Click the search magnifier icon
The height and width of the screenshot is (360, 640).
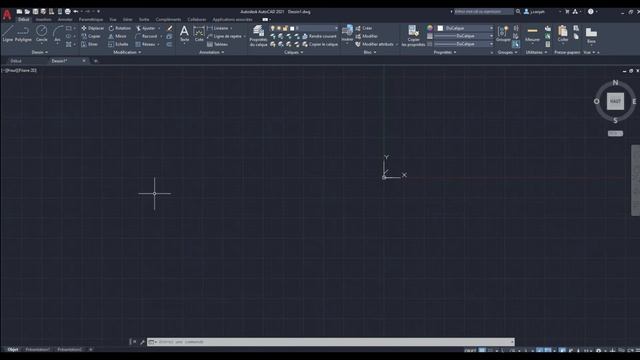point(518,11)
